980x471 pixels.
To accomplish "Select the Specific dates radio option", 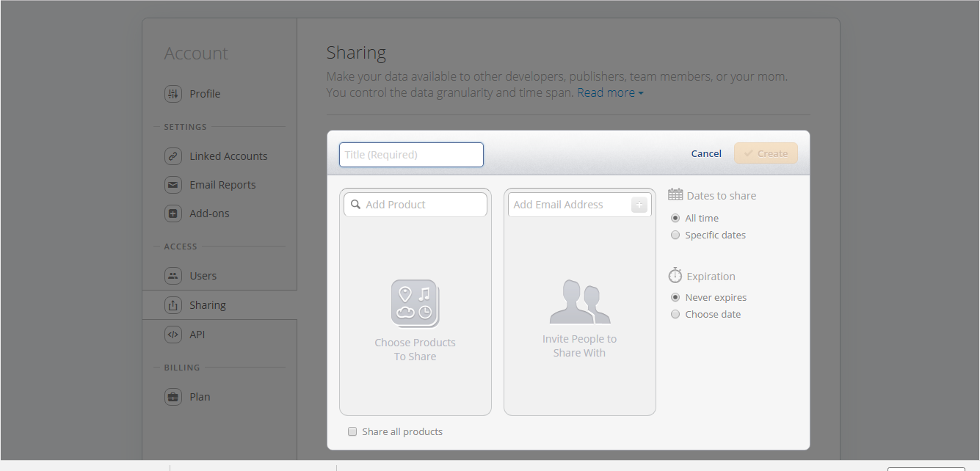I will (675, 235).
